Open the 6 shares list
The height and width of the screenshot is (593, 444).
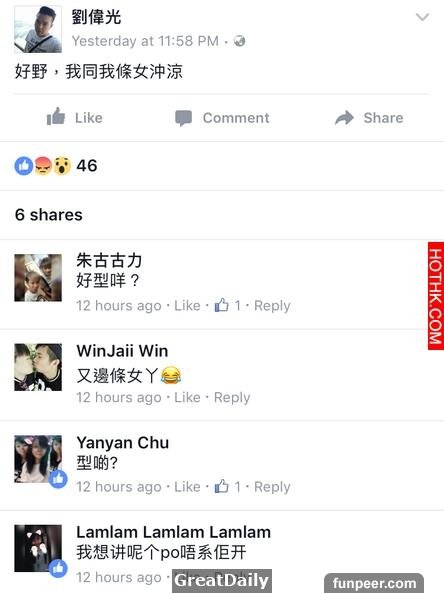coord(48,215)
